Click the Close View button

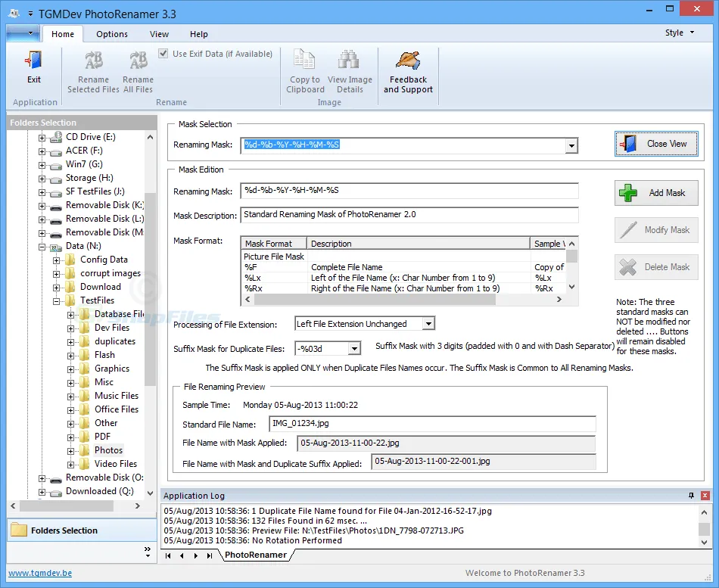656,144
